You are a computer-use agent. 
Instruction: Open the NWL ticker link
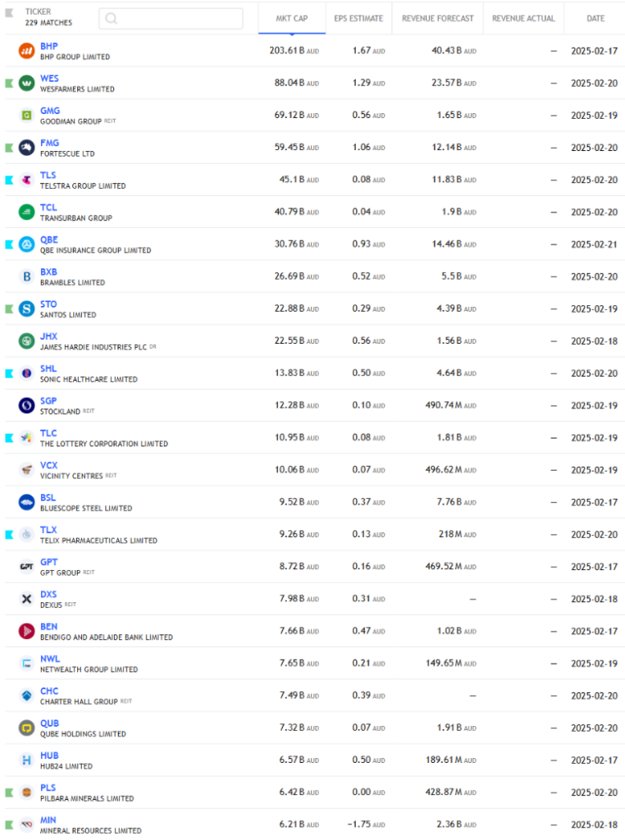click(50, 659)
